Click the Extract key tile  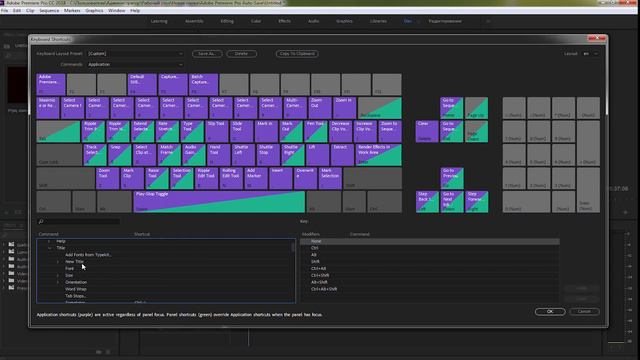point(342,155)
